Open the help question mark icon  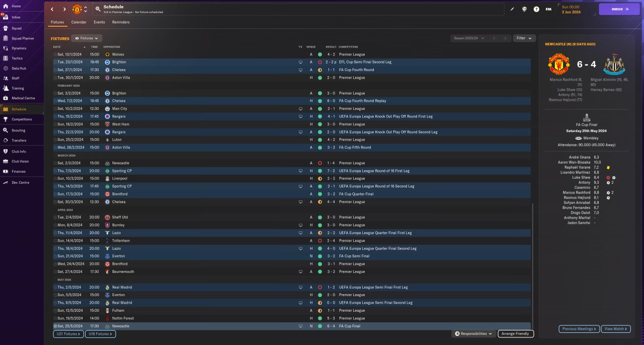(x=536, y=9)
